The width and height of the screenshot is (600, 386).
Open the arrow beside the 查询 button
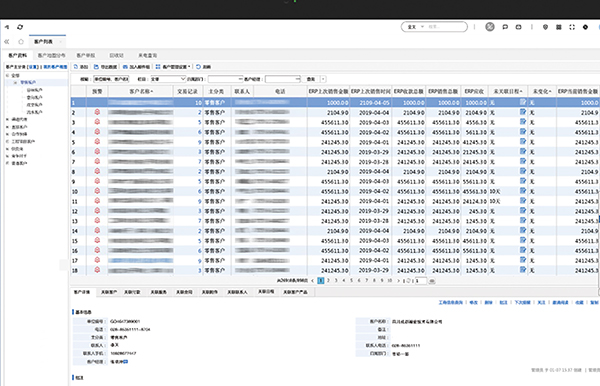click(x=323, y=79)
